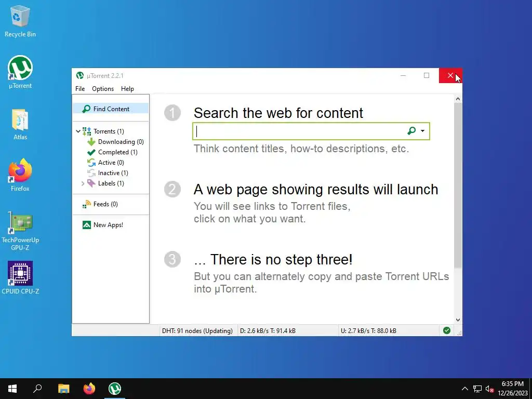Screen dimensions: 532x399
Task: Select the Firefox desktop shortcut
Action: point(20,175)
